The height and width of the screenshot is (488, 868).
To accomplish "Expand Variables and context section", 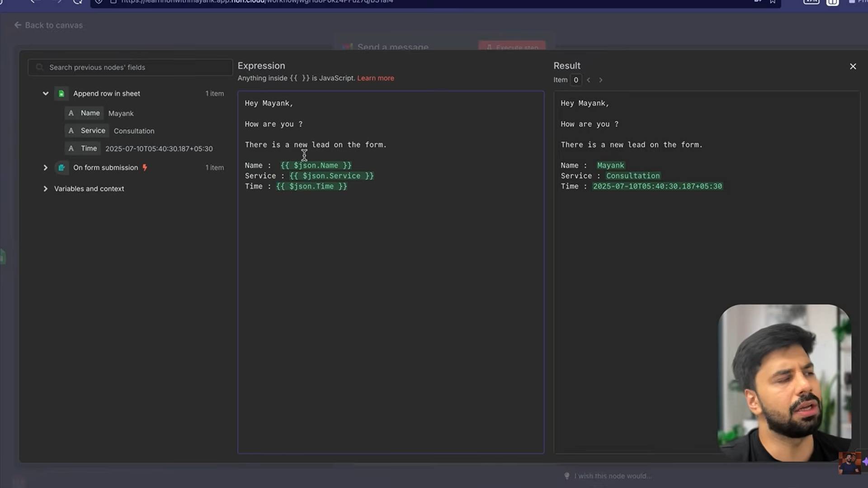I will pyautogui.click(x=46, y=189).
